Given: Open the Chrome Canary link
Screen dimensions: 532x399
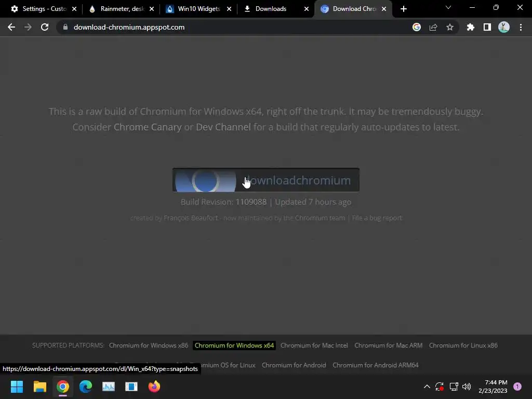Looking at the screenshot, I should coord(148,127).
